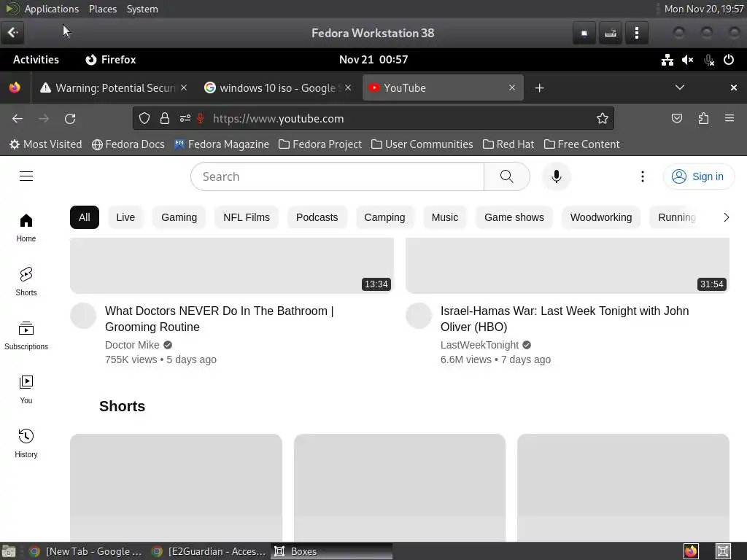Open the Fedora Magazine bookmark
Image resolution: width=747 pixels, height=560 pixels.
tap(222, 144)
